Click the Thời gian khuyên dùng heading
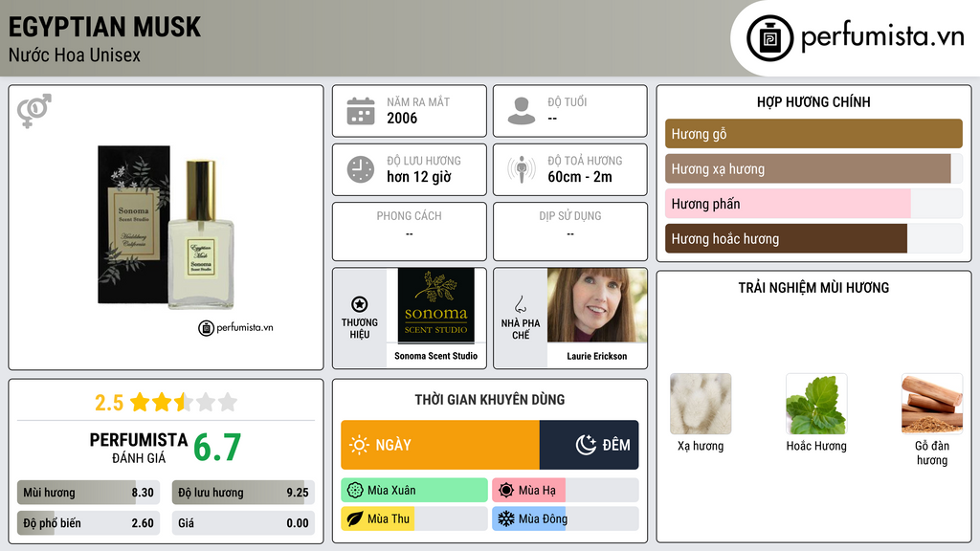The width and height of the screenshot is (980, 551). click(490, 400)
